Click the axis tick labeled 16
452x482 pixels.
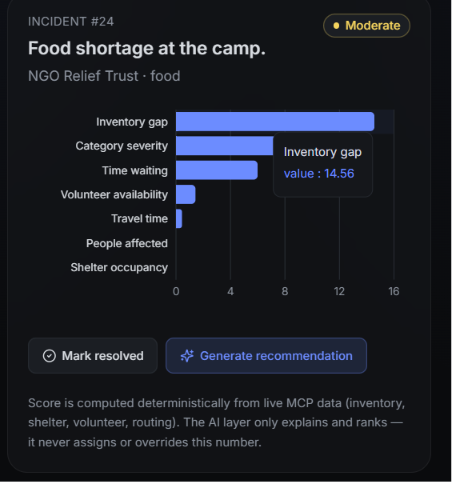(394, 291)
